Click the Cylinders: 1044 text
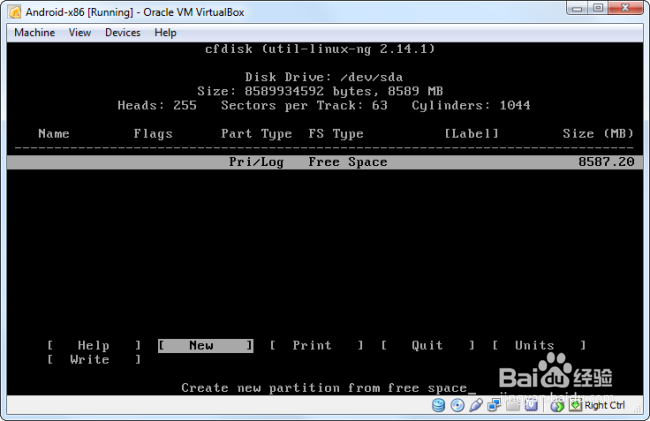This screenshot has width=650, height=421. (471, 105)
